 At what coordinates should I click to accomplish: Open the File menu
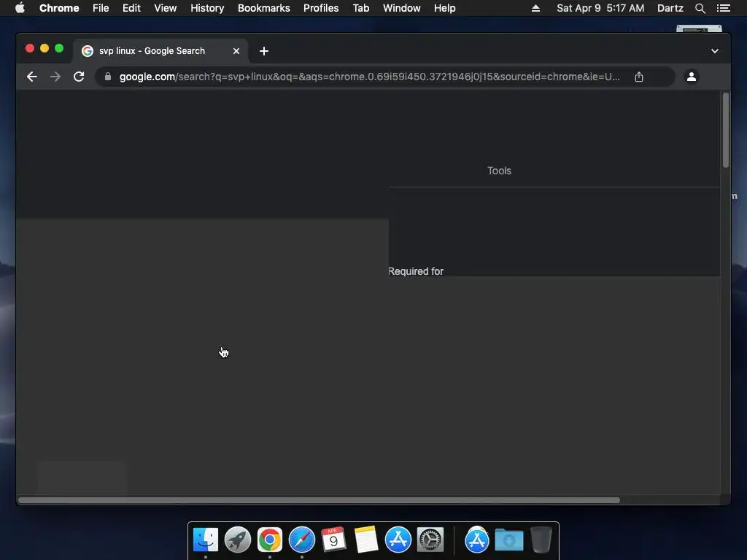pos(101,8)
